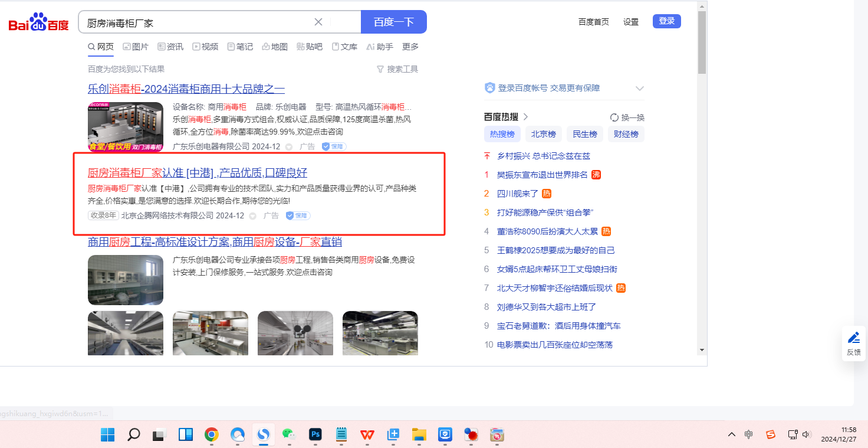Show hidden system tray icons
The image size is (868, 448).
(732, 434)
